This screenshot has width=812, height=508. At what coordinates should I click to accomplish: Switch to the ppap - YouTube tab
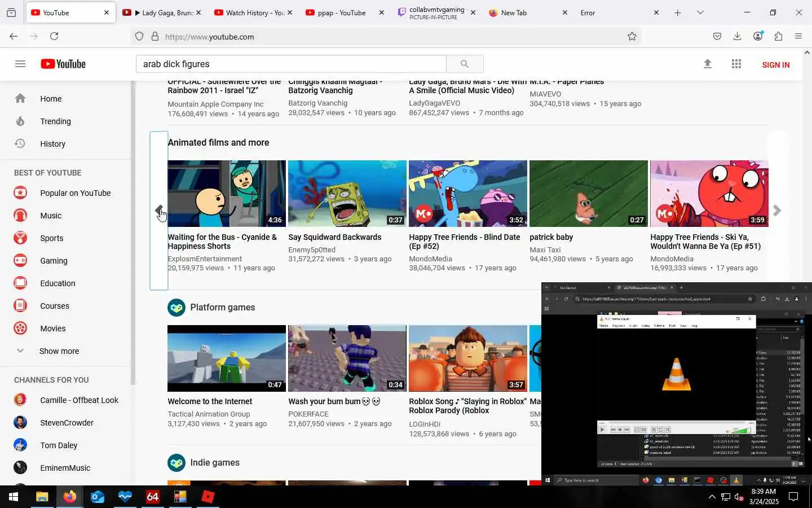[344, 12]
